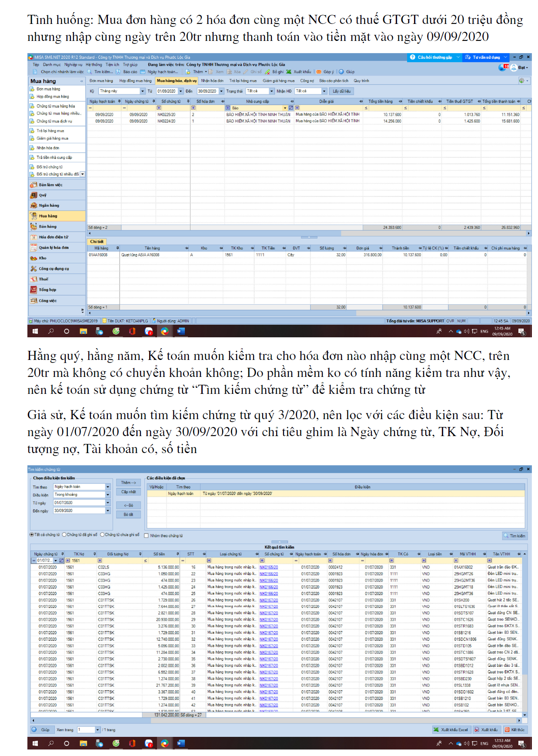This screenshot has height=756, width=538.
Task: Open the Nhận HĐ dropdown
Action: tap(324, 91)
